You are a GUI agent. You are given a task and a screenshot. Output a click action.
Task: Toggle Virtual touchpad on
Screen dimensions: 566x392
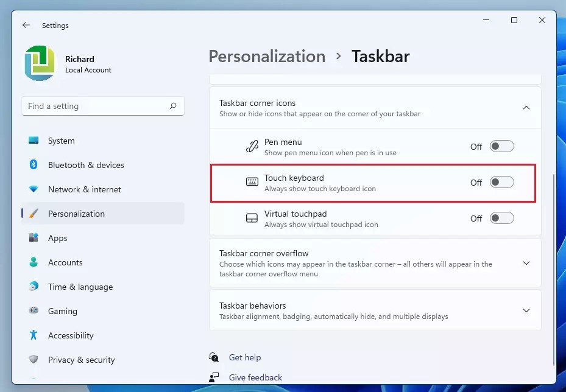(501, 218)
